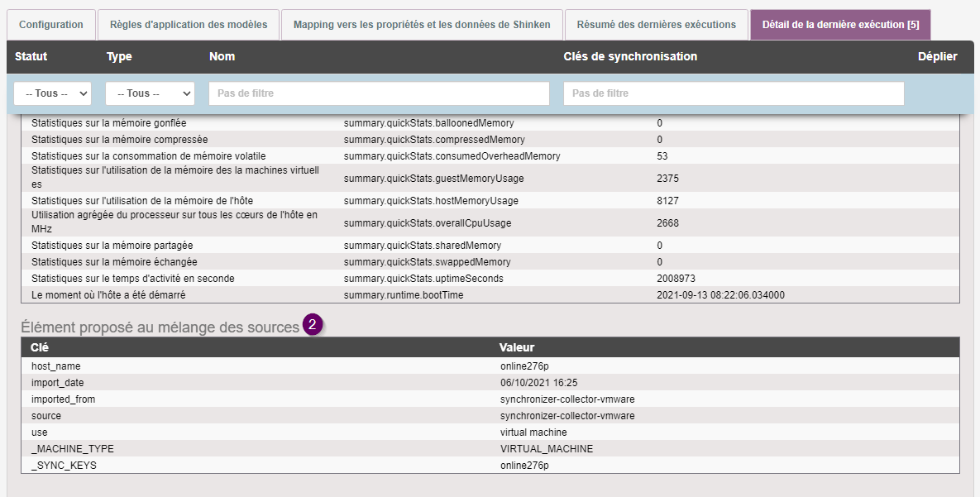Click Détail de la dernière exécution tab
The height and width of the screenshot is (497, 980).
coord(839,25)
